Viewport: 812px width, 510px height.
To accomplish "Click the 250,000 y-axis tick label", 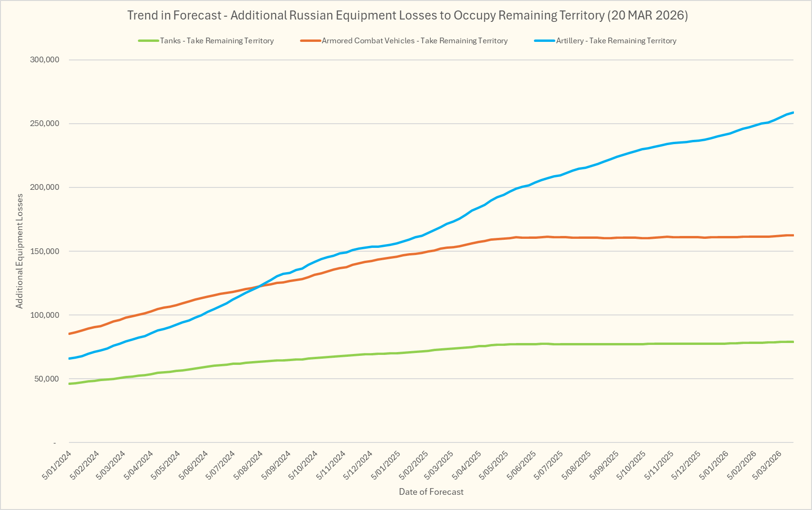I will click(x=44, y=124).
